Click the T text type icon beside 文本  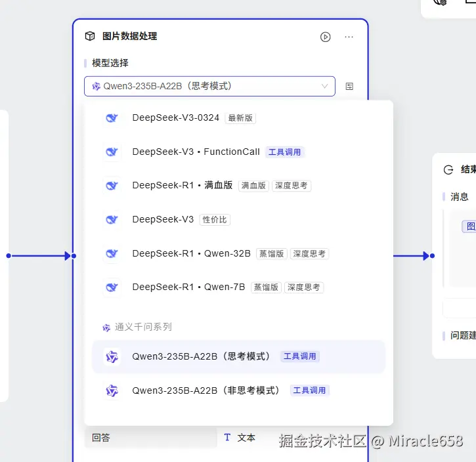coord(227,438)
